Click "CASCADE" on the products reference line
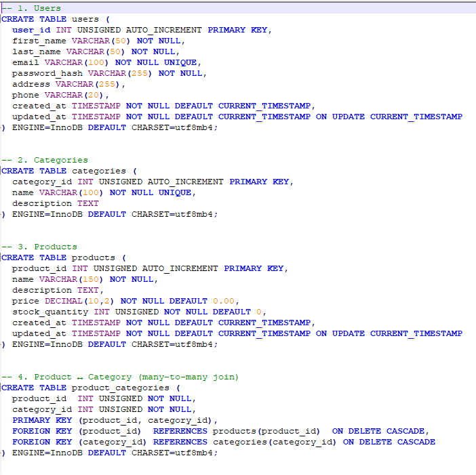476x475 pixels. 405,432
